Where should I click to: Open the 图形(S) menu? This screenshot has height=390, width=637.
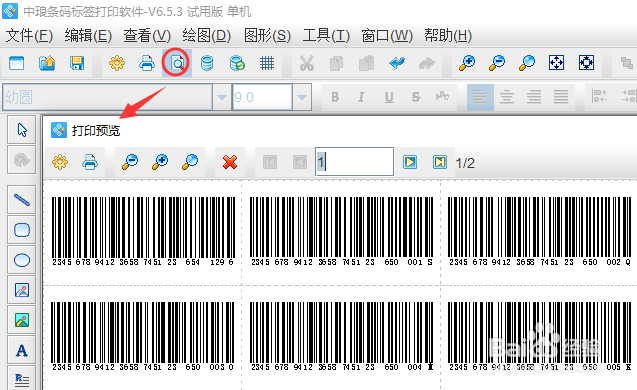[x=267, y=36]
